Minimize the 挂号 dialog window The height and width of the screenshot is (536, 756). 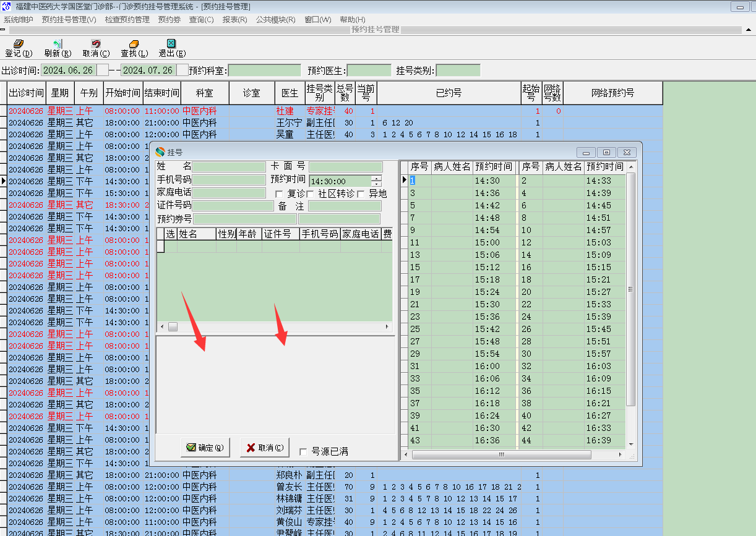pos(586,152)
